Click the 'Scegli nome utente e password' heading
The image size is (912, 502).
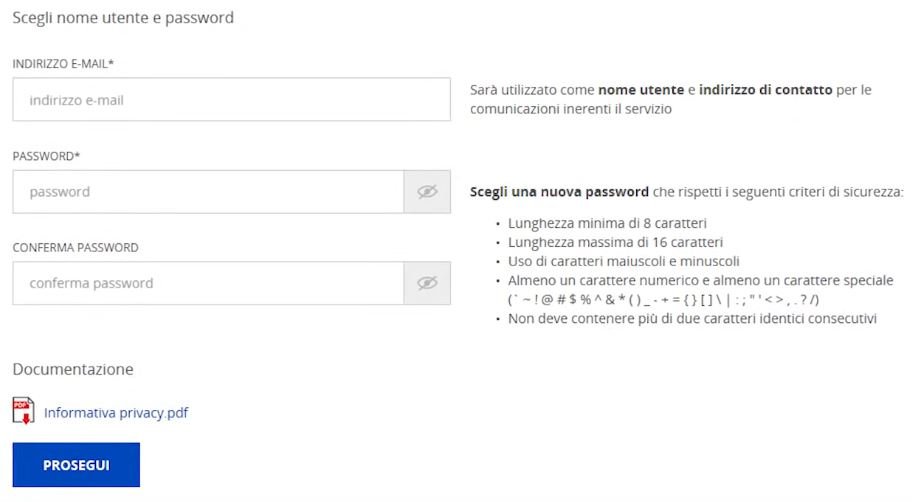coord(123,18)
